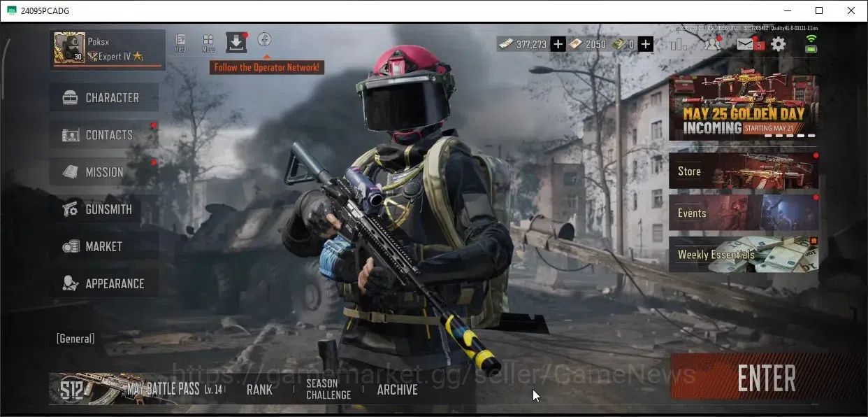The image size is (868, 417).
Task: Click the S12 season badge
Action: pyautogui.click(x=72, y=390)
